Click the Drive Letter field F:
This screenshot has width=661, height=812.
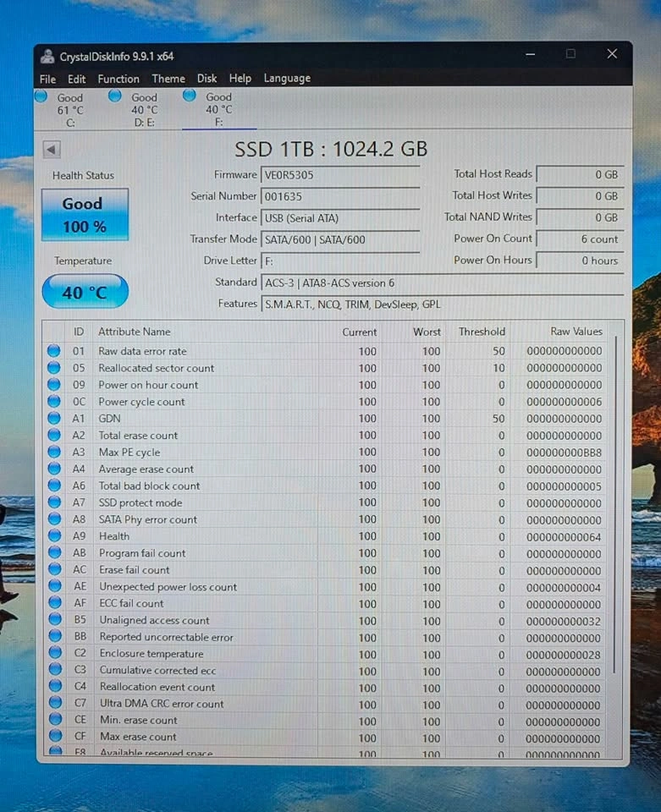pos(340,261)
